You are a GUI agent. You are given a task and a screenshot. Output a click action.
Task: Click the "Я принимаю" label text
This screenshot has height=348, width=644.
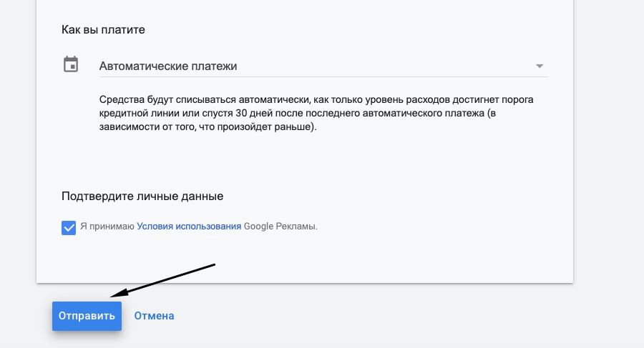(107, 227)
